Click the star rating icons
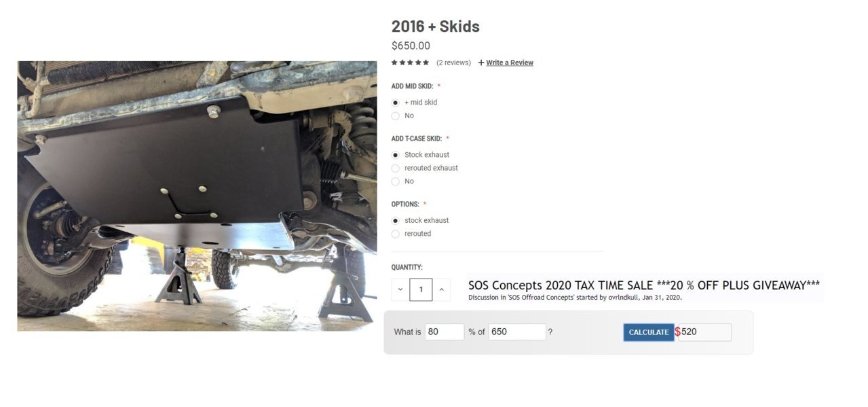868x407 pixels. point(410,63)
